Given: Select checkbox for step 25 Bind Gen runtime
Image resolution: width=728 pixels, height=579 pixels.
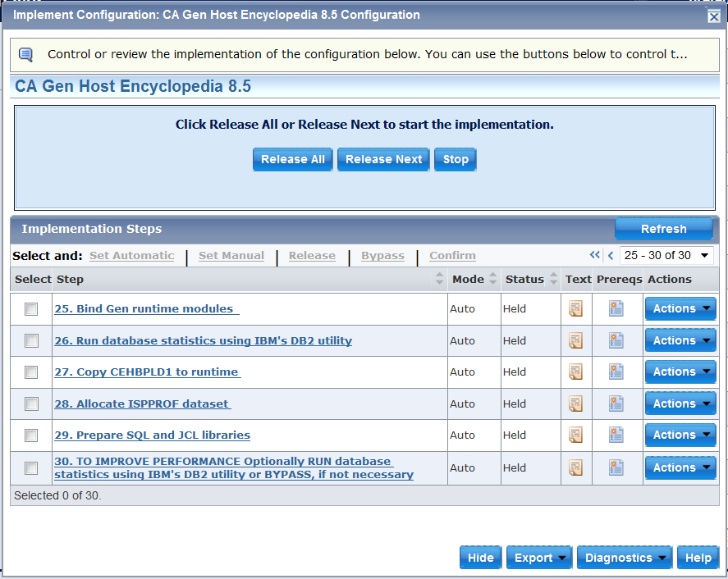Looking at the screenshot, I should [x=31, y=309].
